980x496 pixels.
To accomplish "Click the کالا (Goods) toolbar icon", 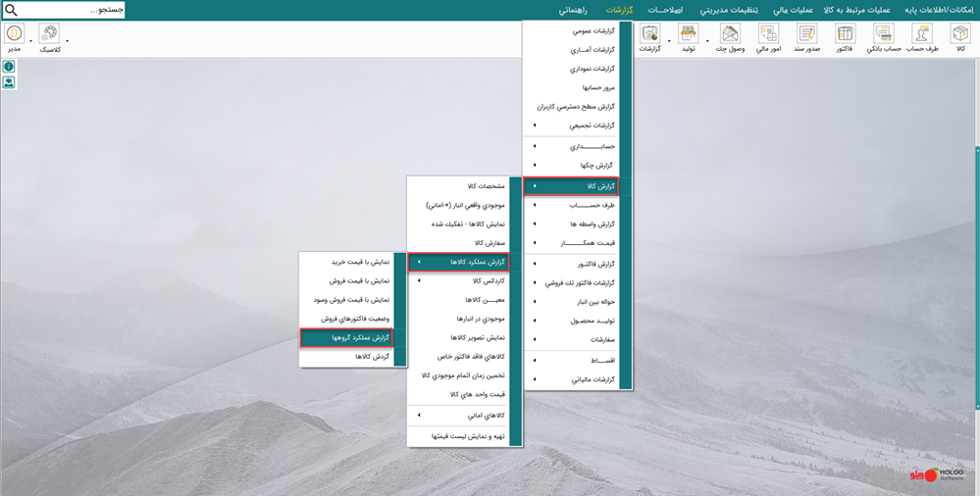I will 960,36.
